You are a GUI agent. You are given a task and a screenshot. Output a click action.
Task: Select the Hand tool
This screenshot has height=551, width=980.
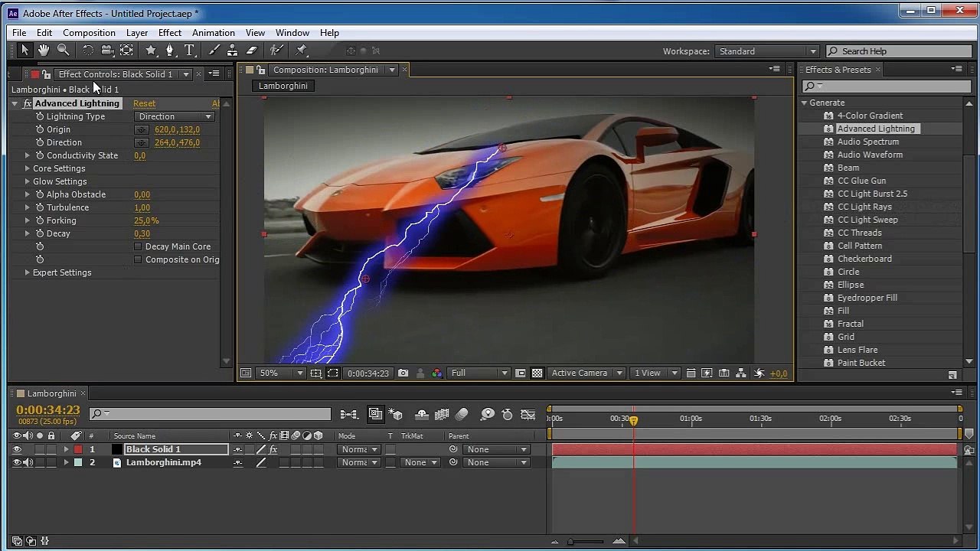pyautogui.click(x=44, y=51)
